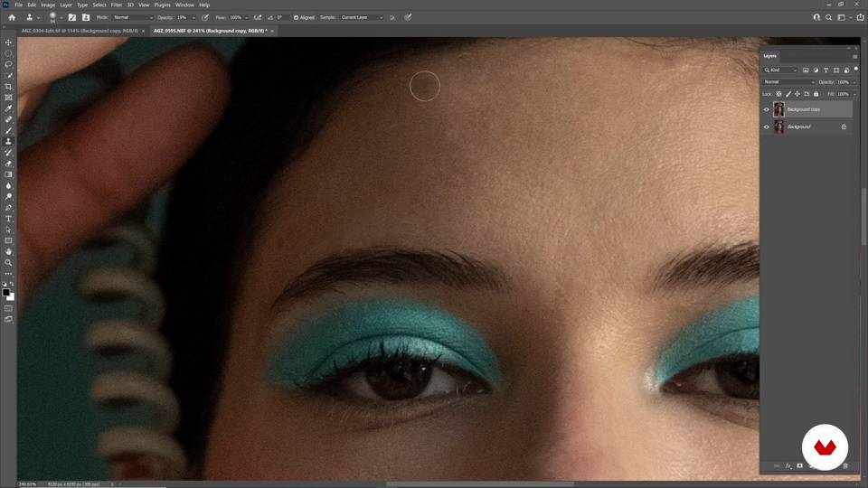Image resolution: width=868 pixels, height=488 pixels.
Task: Select the Lasso tool
Action: (x=8, y=65)
